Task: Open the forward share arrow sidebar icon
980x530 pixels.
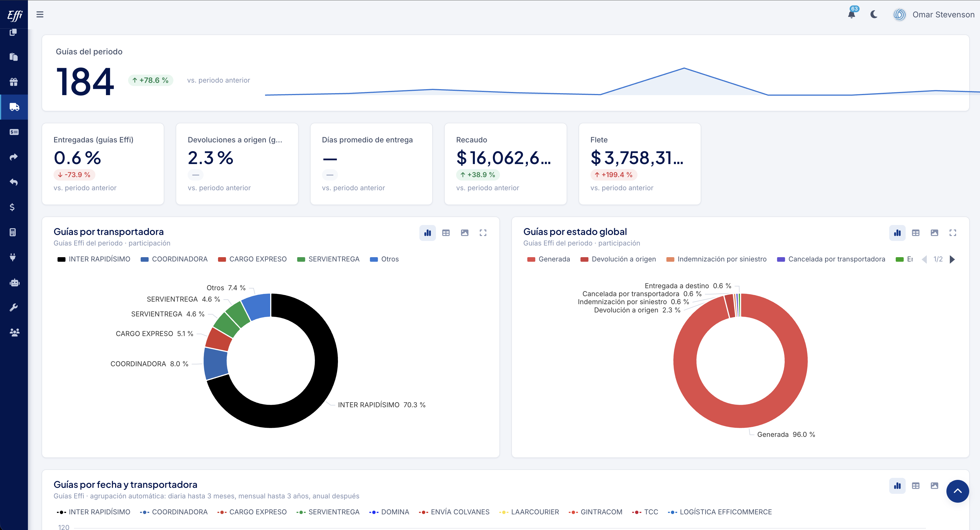Action: [x=14, y=157]
